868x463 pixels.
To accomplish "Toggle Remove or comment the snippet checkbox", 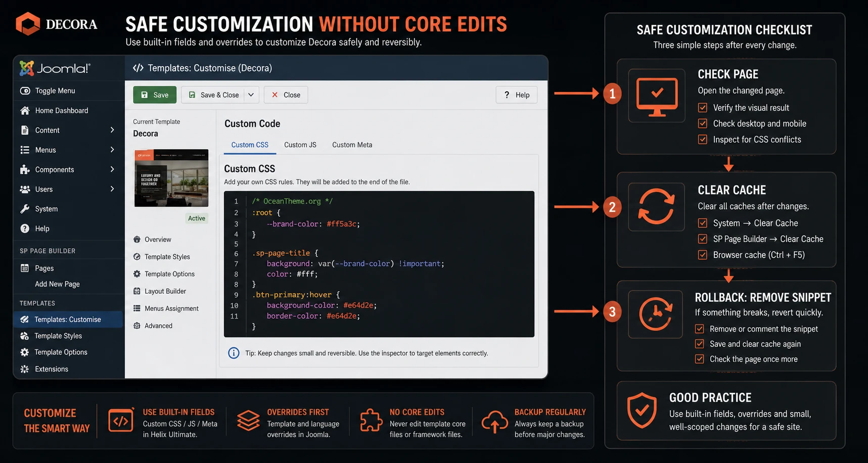I will click(x=700, y=329).
